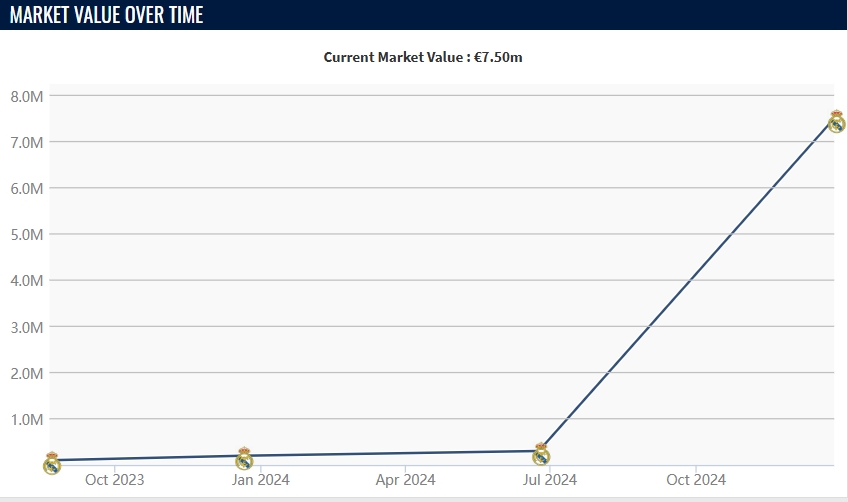Select the Real Madrid crest near Jan 2024
The height and width of the screenshot is (502, 848).
[244, 459]
